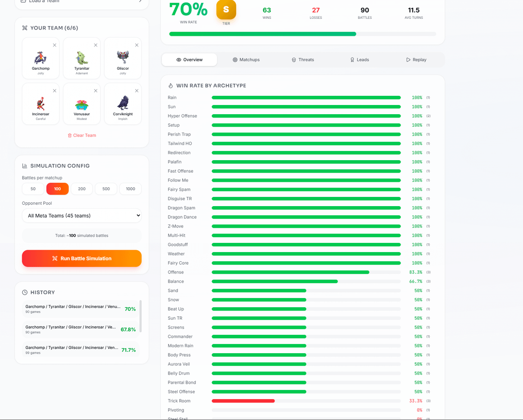Click the Incineroar sprite icon

click(41, 103)
